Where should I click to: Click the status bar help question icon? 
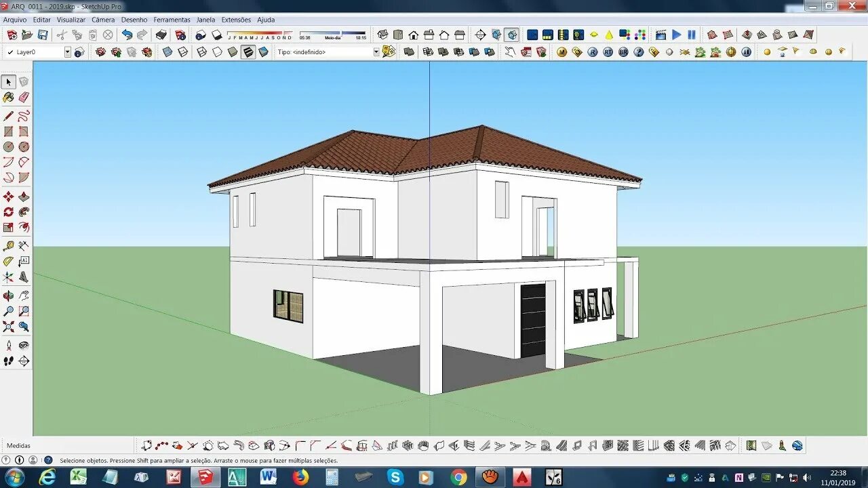[x=47, y=460]
